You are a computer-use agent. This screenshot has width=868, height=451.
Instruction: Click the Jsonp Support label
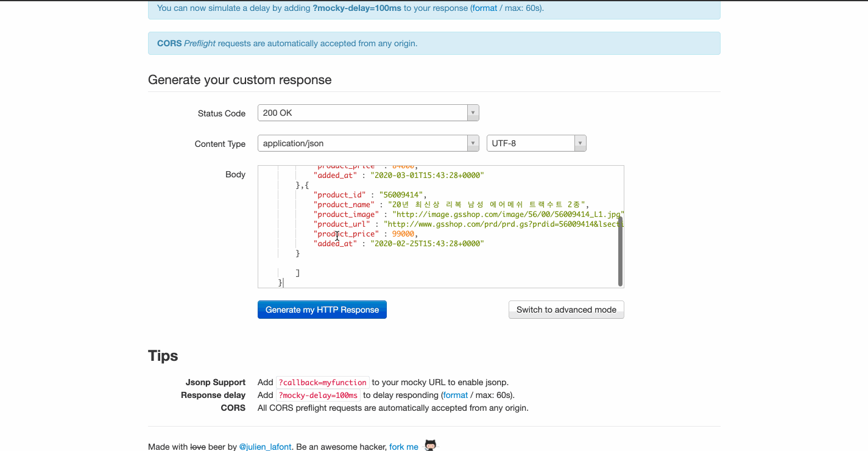coord(216,382)
